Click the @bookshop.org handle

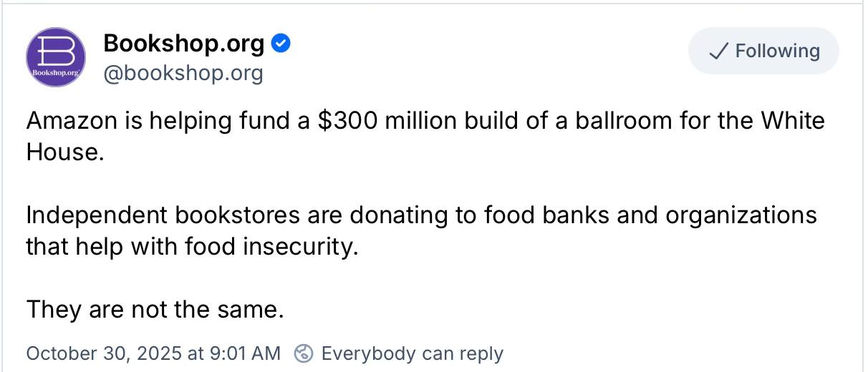(x=183, y=73)
